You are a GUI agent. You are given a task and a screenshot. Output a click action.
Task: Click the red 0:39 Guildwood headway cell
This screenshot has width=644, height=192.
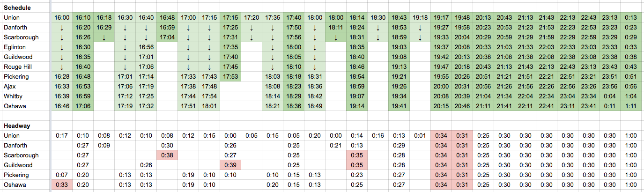[x=230, y=165]
